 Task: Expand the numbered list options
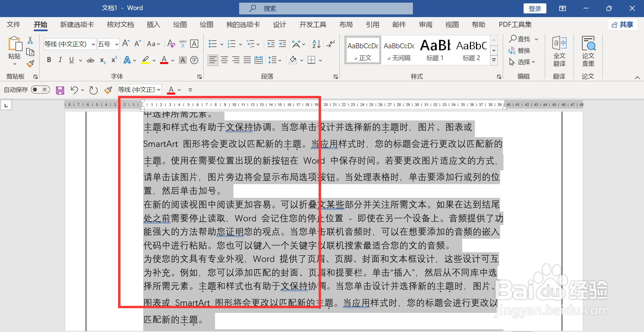click(240, 44)
